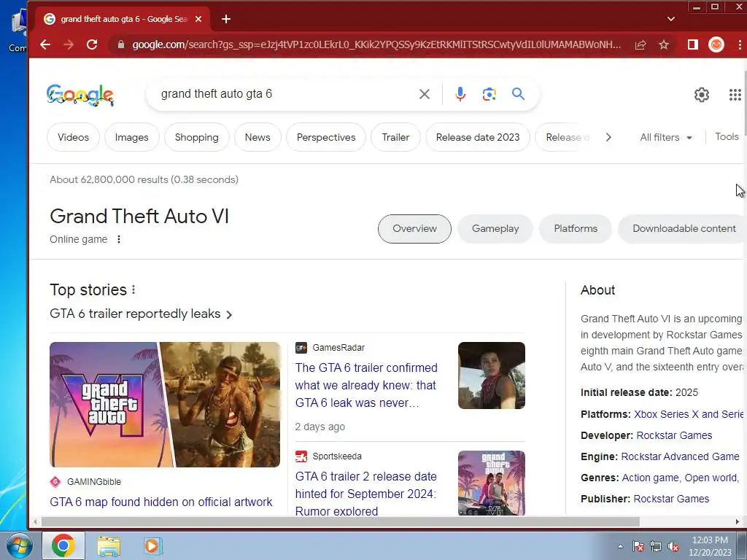
Task: Click the Xbox Series X platforms link
Action: pos(689,414)
